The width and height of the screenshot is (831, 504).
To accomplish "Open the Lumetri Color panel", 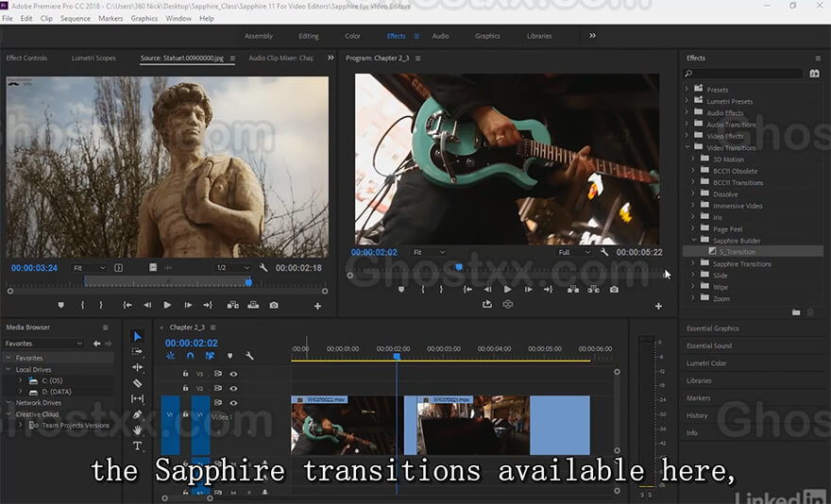I will [x=706, y=363].
